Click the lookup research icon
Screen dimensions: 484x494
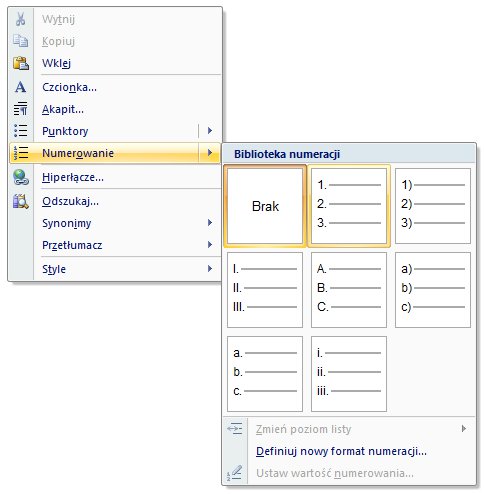pos(21,201)
